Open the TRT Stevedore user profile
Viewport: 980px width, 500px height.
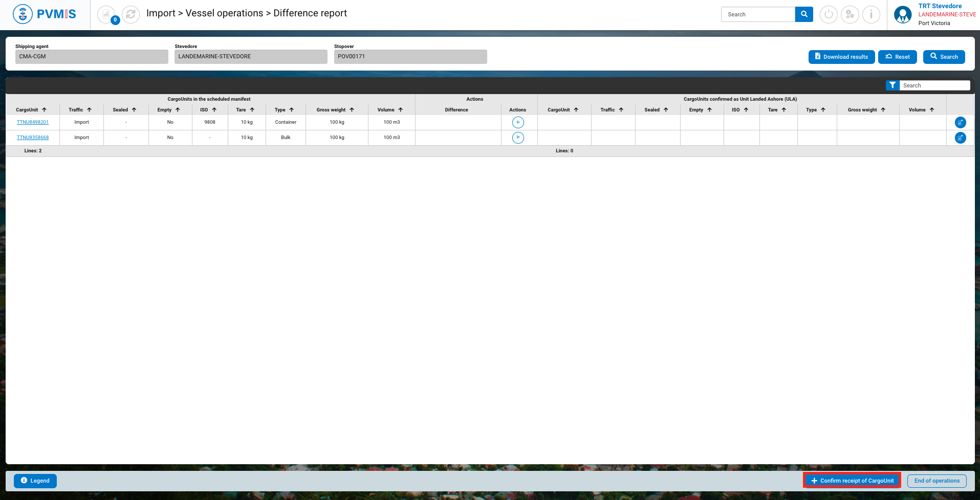[903, 14]
